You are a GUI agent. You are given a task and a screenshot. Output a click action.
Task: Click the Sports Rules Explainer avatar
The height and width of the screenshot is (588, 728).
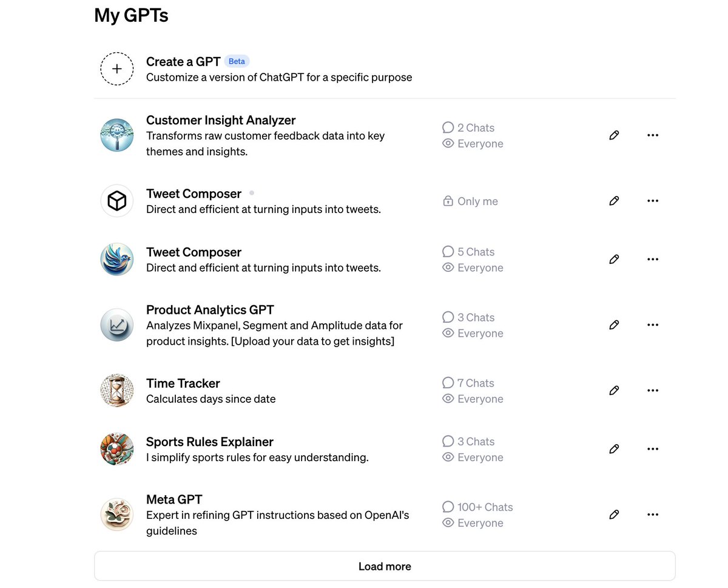pos(117,449)
